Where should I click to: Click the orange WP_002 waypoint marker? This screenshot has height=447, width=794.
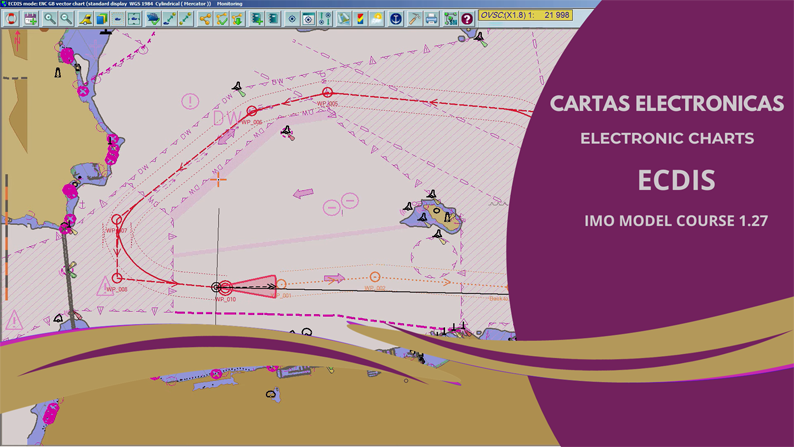[375, 276]
